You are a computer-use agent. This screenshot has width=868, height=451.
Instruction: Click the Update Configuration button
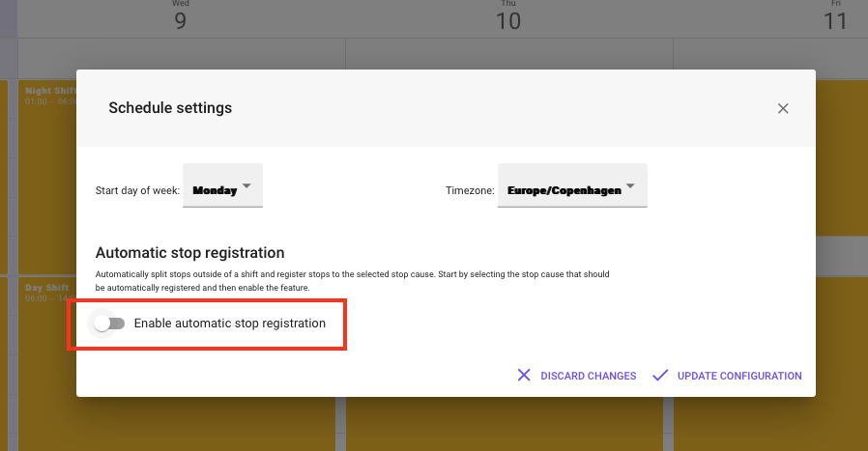click(727, 376)
